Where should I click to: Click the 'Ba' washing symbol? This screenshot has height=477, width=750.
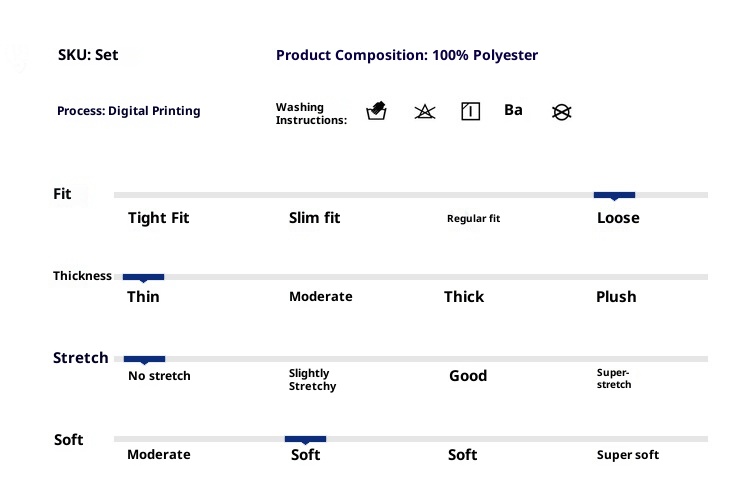click(513, 110)
